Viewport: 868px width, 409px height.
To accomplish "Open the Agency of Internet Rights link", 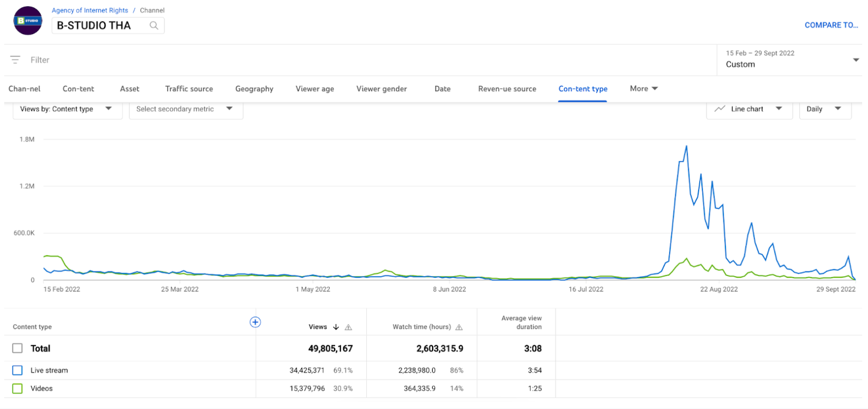I will [x=90, y=11].
